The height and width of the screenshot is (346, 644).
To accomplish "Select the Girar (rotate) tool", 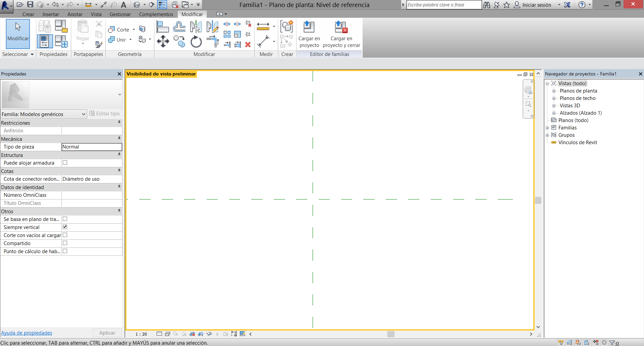I will pyautogui.click(x=196, y=41).
